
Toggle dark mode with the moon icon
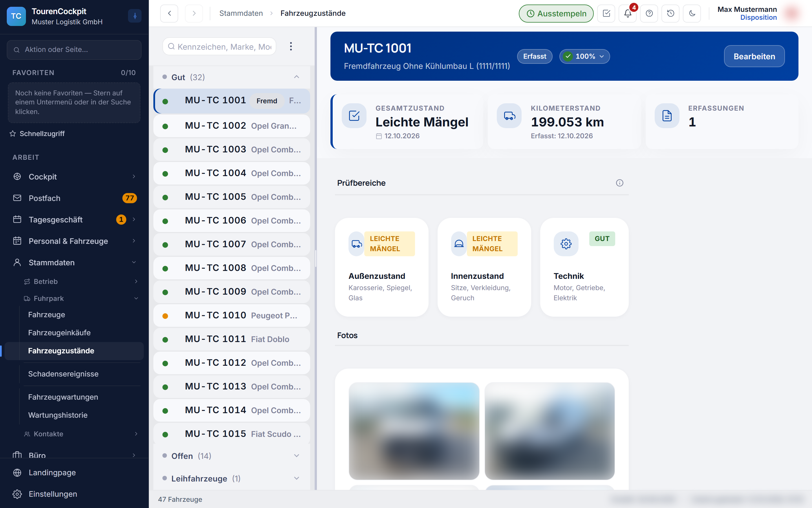click(x=692, y=14)
